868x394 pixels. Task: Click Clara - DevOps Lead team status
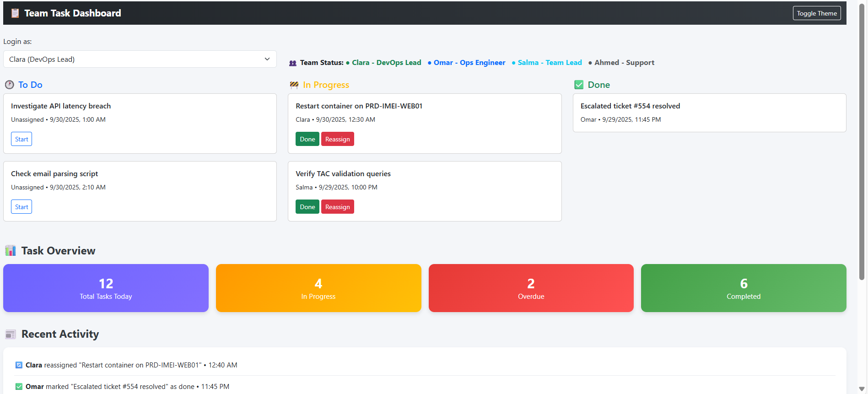click(383, 63)
